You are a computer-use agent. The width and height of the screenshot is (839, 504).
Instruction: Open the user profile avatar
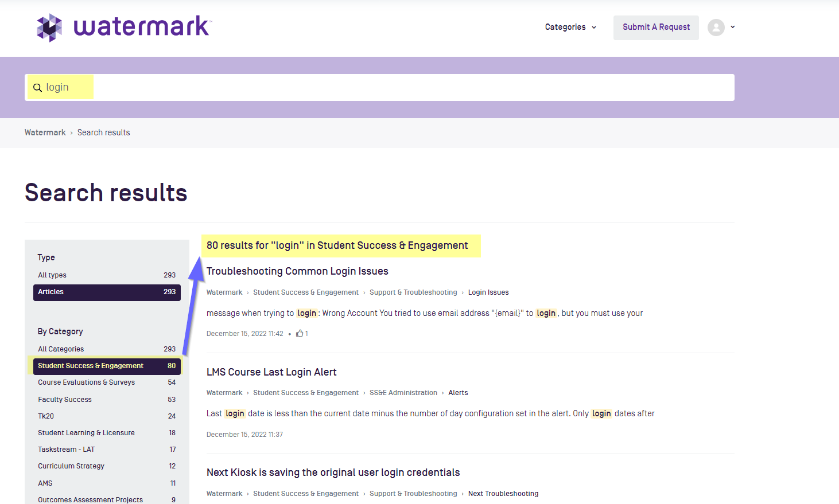pyautogui.click(x=716, y=27)
